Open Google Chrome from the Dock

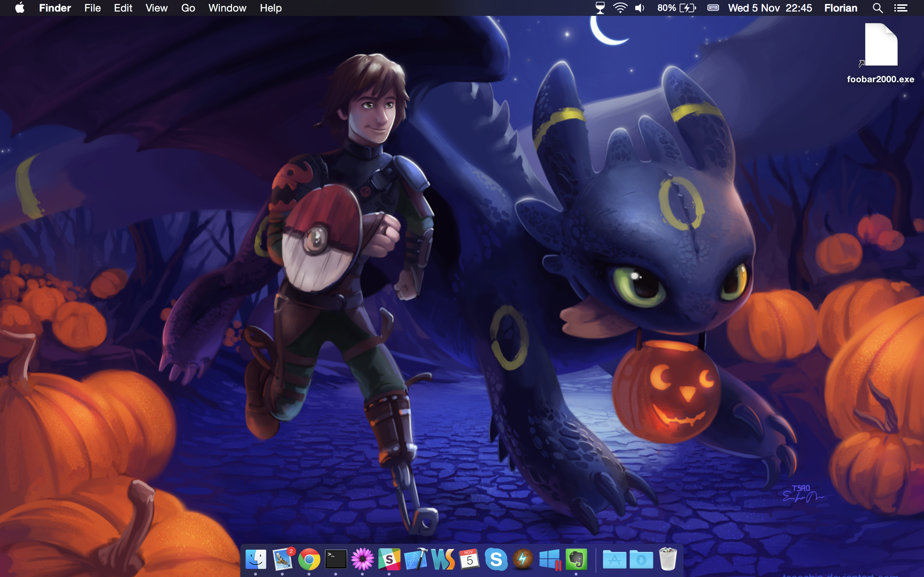(x=309, y=559)
